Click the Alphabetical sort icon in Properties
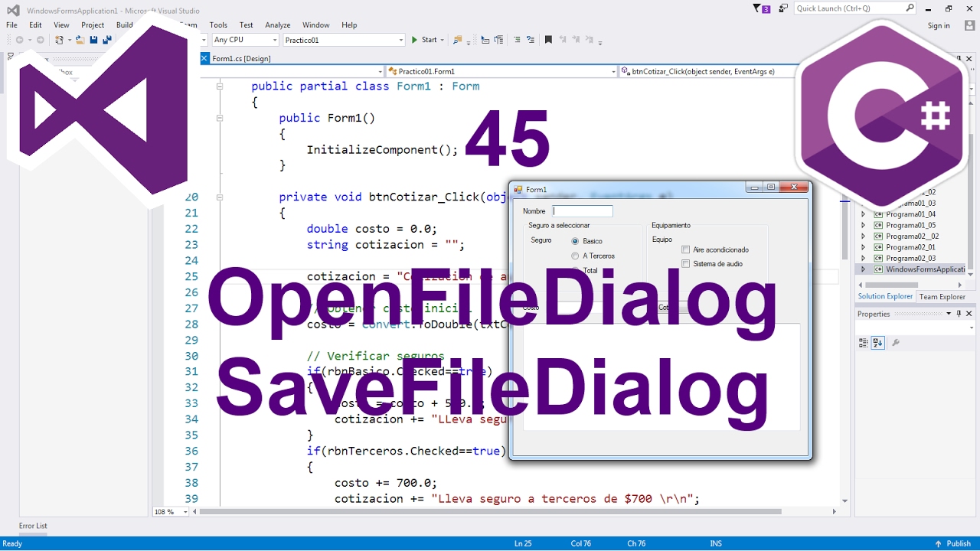The height and width of the screenshot is (551, 980). tap(878, 343)
